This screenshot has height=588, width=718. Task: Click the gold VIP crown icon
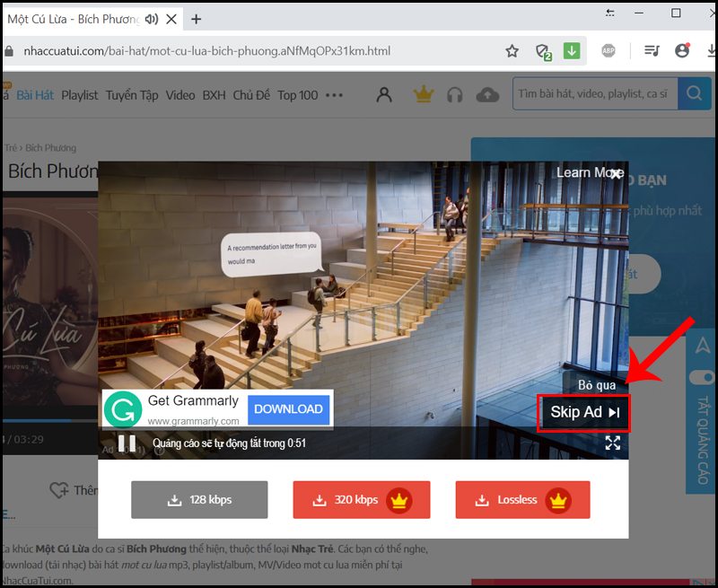point(423,95)
